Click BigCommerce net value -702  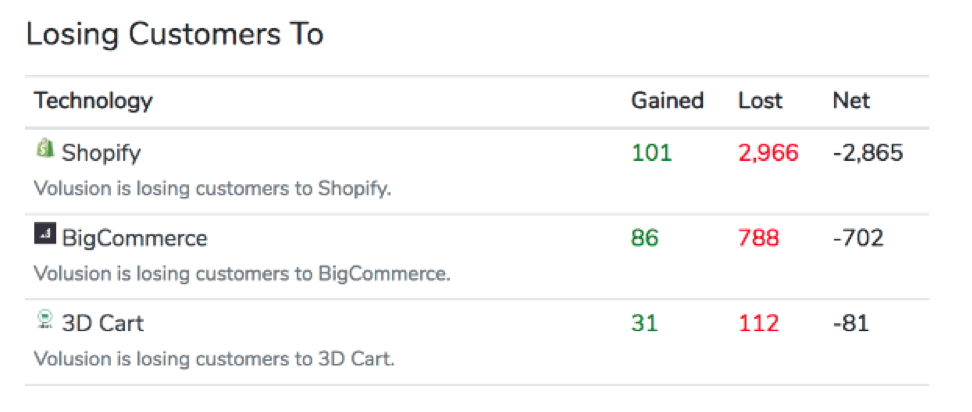(x=858, y=238)
